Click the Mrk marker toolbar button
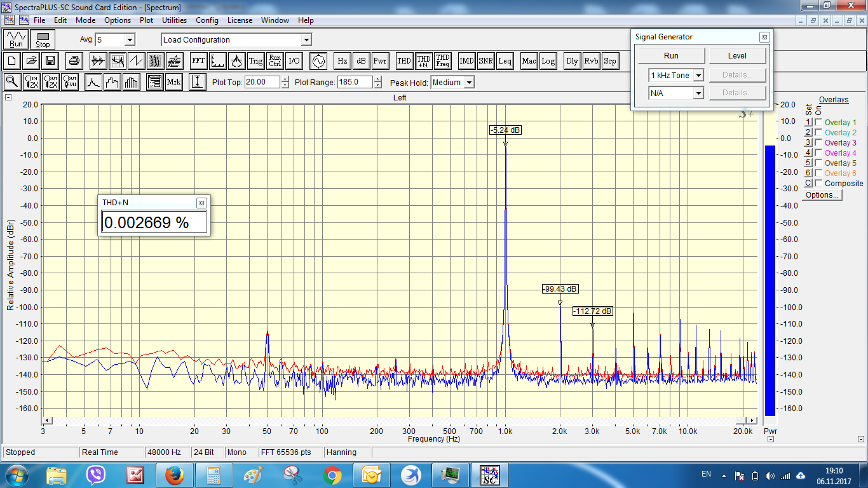 [x=173, y=82]
